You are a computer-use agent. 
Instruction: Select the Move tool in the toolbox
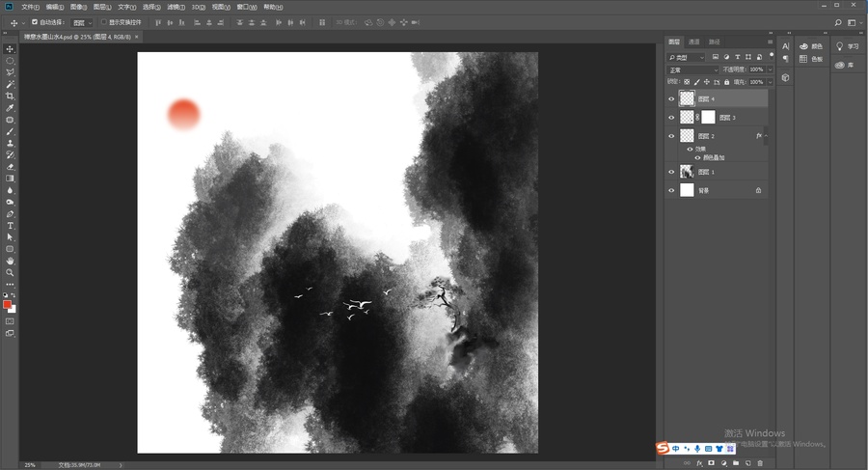(x=10, y=49)
